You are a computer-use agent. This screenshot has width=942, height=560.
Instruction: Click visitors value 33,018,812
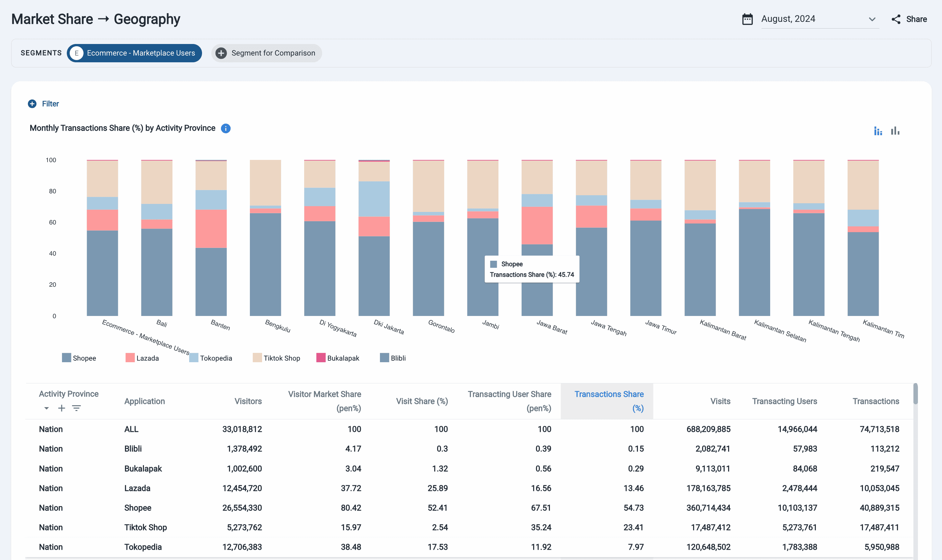242,429
